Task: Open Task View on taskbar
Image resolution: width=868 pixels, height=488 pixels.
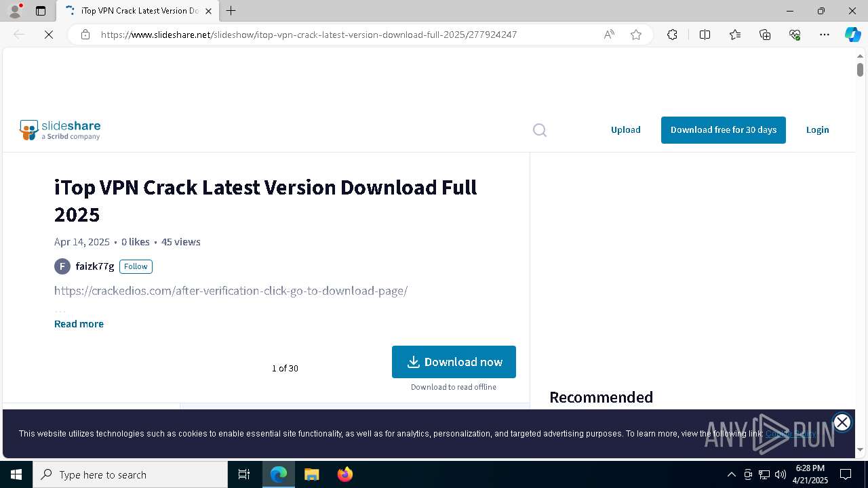Action: pyautogui.click(x=244, y=474)
